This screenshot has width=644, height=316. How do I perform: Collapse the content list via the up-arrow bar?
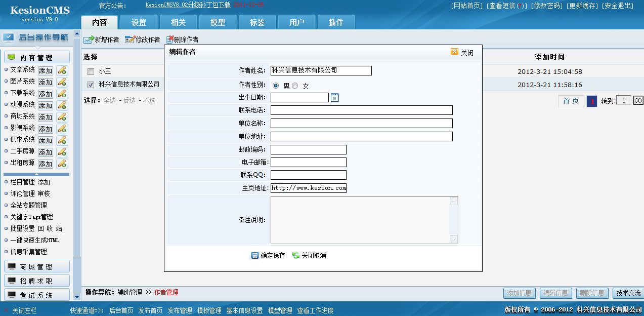36,174
